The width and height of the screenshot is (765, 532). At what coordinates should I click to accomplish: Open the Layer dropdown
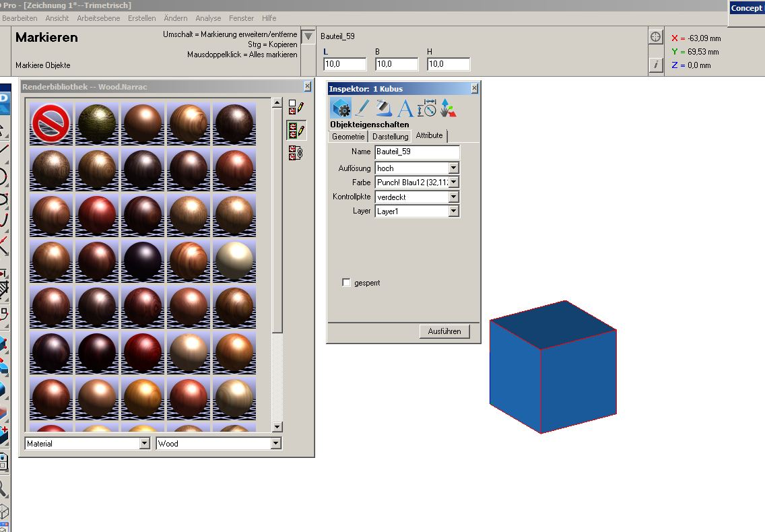coord(453,211)
